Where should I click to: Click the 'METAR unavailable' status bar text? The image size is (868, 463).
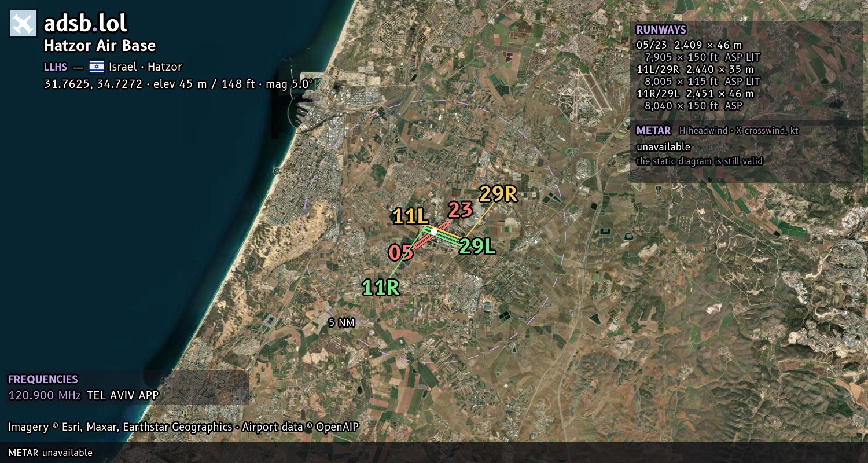click(50, 453)
